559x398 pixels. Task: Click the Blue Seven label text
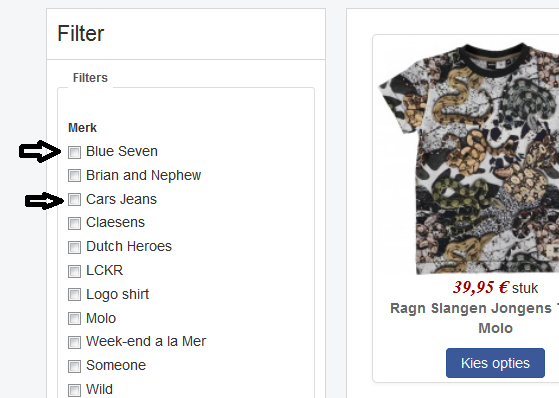point(122,151)
